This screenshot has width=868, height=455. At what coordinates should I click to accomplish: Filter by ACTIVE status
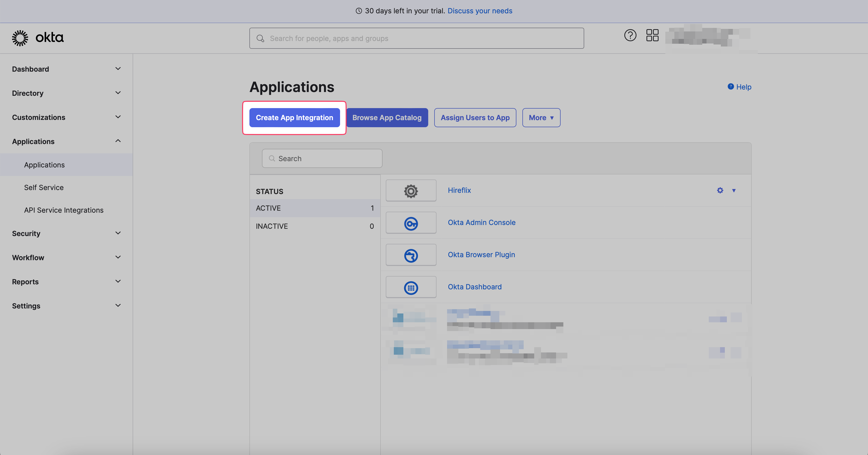(315, 208)
